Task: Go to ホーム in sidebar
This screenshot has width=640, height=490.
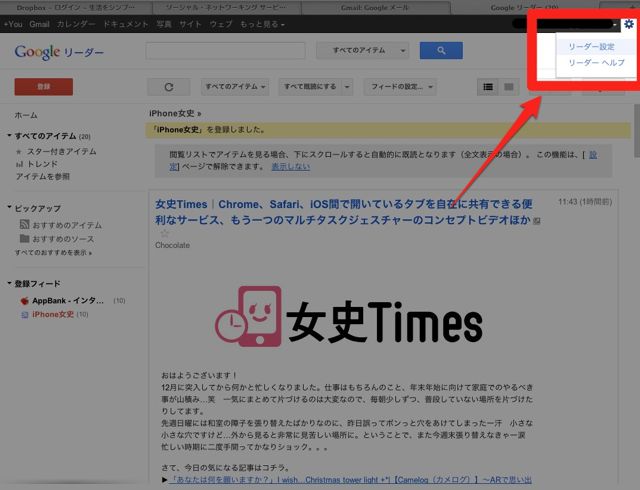Action: pyautogui.click(x=26, y=115)
